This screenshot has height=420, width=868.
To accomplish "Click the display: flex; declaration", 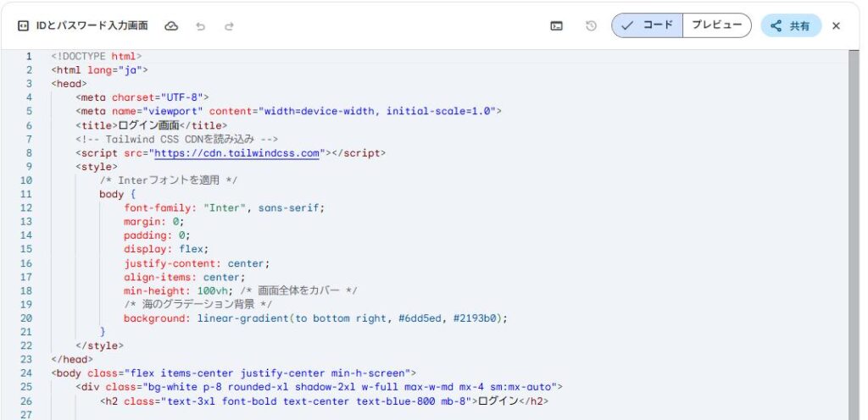I will (166, 249).
